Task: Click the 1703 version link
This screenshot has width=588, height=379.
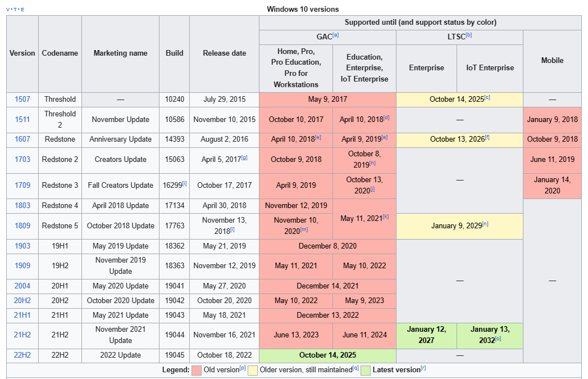Action: [22, 159]
